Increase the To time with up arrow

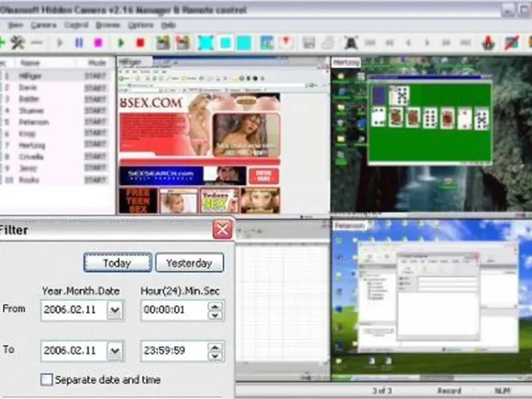pos(215,346)
